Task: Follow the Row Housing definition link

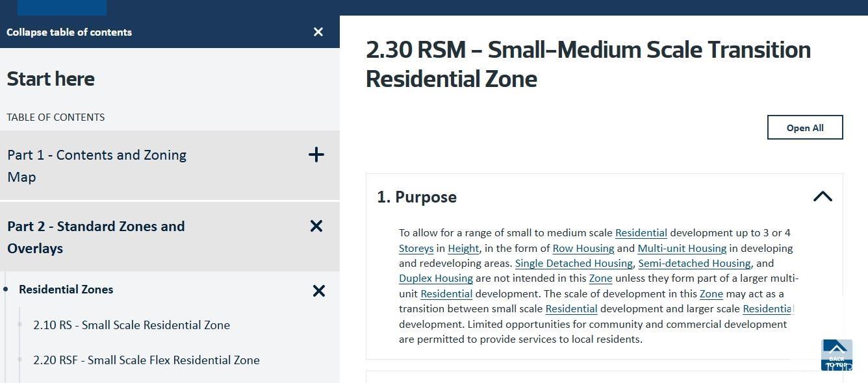Action: (583, 248)
